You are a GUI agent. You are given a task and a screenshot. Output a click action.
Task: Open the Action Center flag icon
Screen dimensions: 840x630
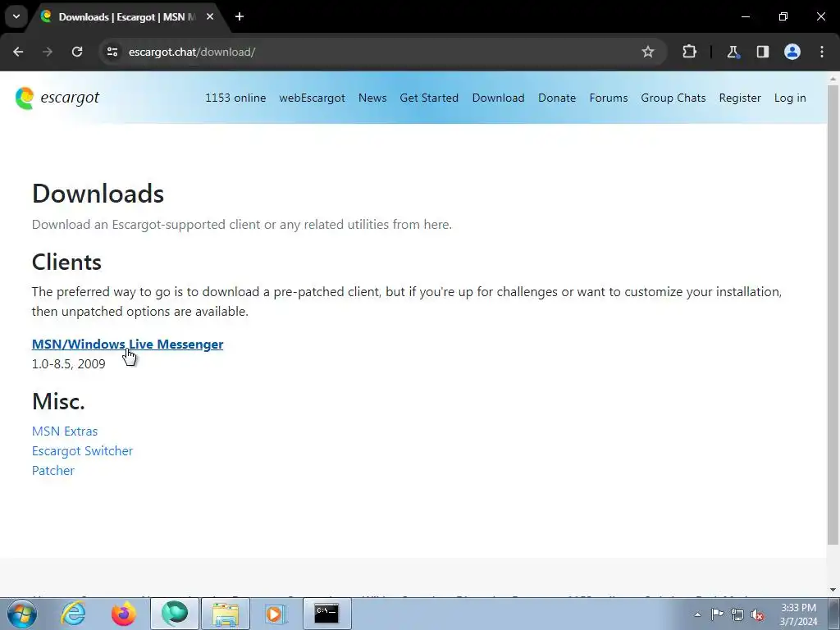[x=717, y=614]
